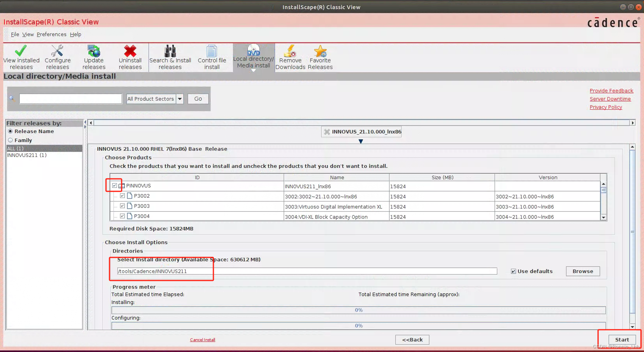Drag Installing progress meter slider
This screenshot has height=352, width=644.
pos(112,310)
